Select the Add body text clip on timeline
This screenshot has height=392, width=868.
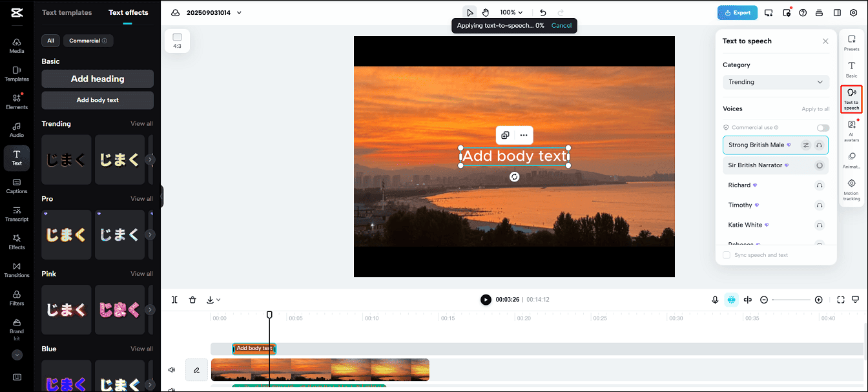point(254,349)
